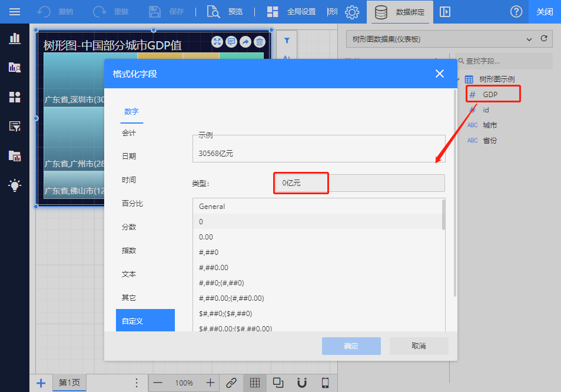
Task: Select the 日期 format category
Action: [129, 156]
